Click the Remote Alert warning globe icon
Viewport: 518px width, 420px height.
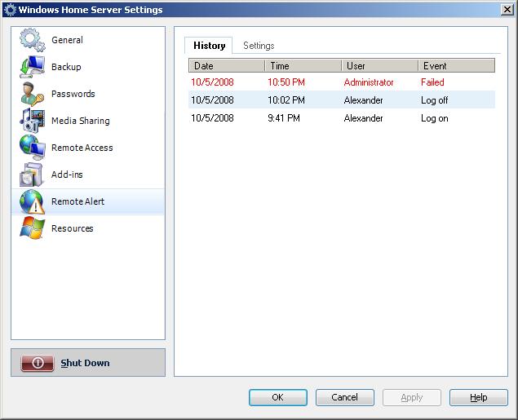click(32, 201)
